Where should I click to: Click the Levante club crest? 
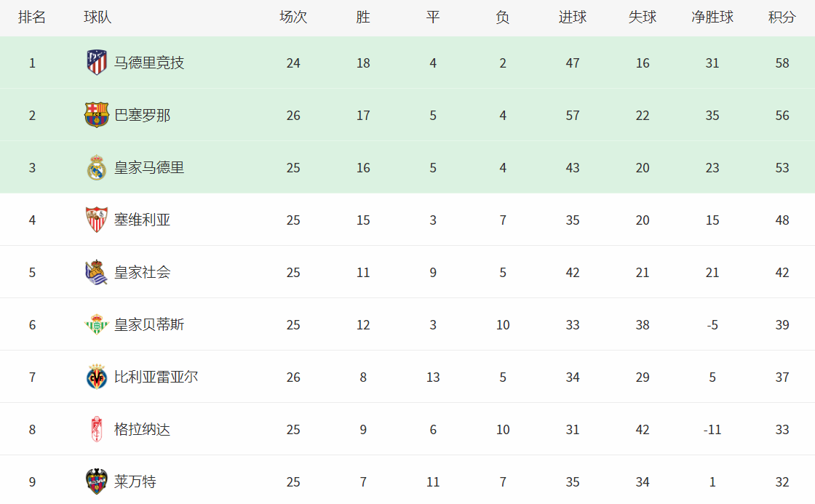coord(97,482)
